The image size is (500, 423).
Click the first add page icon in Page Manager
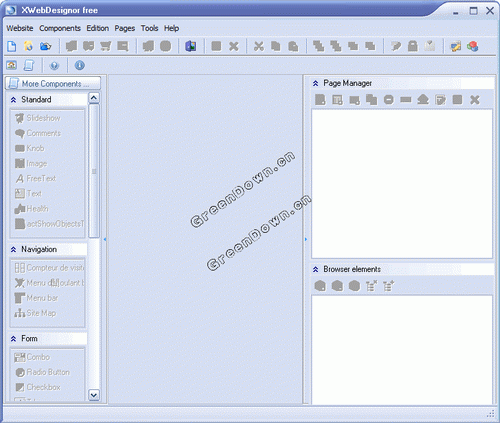tap(320, 99)
